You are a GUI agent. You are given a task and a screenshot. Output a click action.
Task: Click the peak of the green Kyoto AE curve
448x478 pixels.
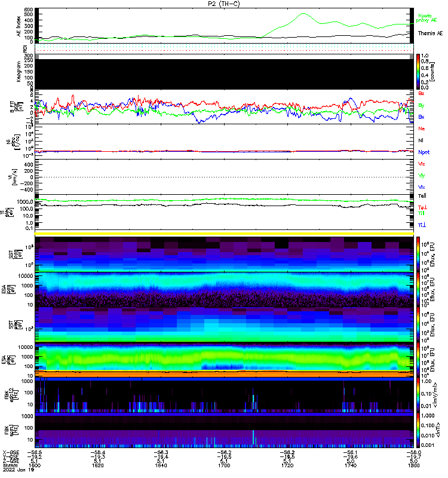coord(303,13)
